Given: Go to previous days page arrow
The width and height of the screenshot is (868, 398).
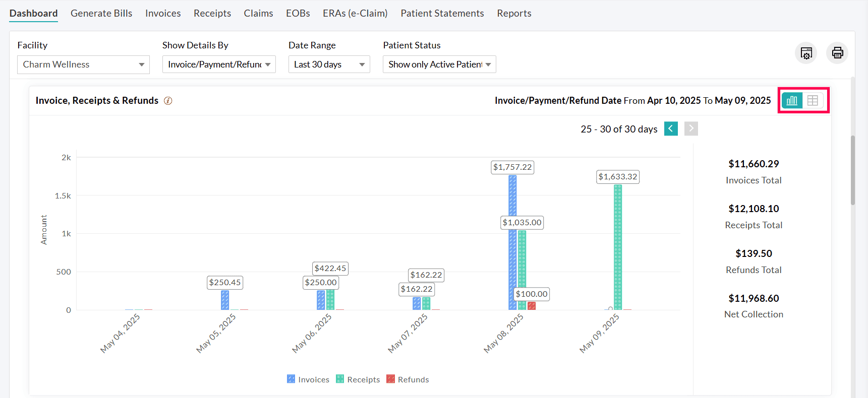Looking at the screenshot, I should 671,129.
